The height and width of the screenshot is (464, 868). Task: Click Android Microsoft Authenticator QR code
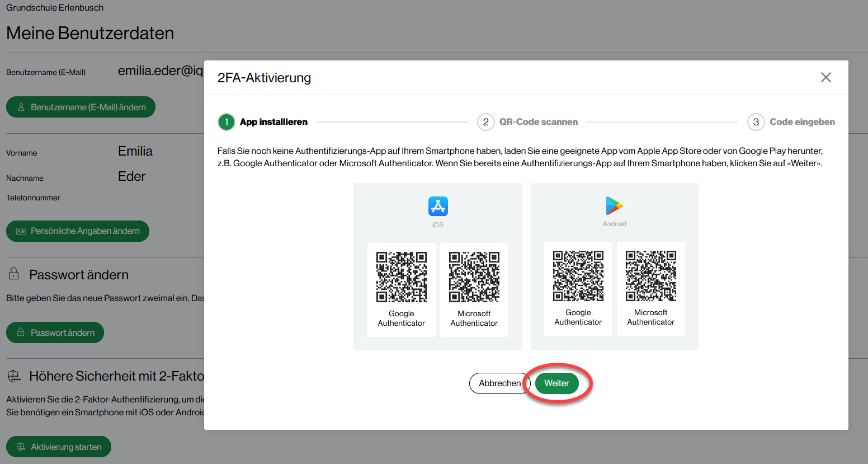click(x=651, y=276)
